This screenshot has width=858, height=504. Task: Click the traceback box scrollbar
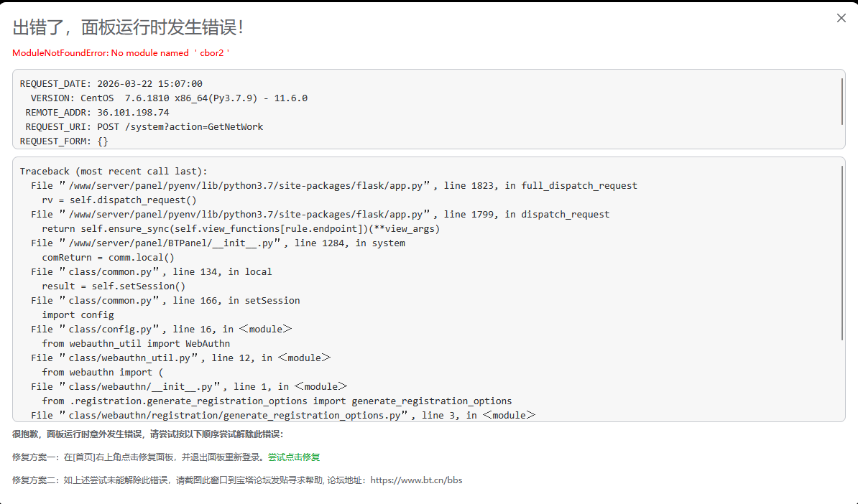(x=842, y=253)
